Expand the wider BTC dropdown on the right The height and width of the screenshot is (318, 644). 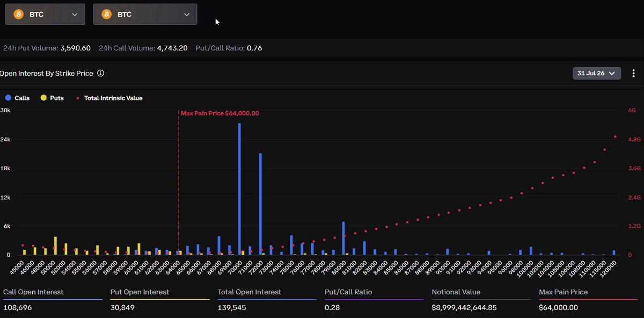click(145, 15)
